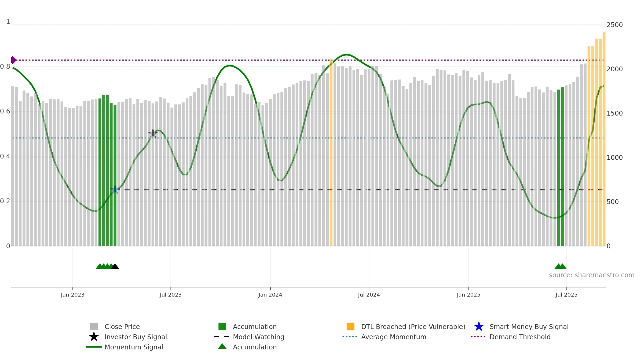644x362 pixels.
Task: Click the tallest orange bar at chart's end
Action: point(604,139)
